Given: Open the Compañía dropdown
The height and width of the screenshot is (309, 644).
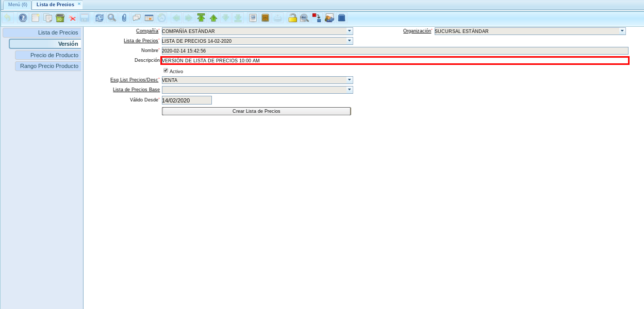Looking at the screenshot, I should 350,31.
